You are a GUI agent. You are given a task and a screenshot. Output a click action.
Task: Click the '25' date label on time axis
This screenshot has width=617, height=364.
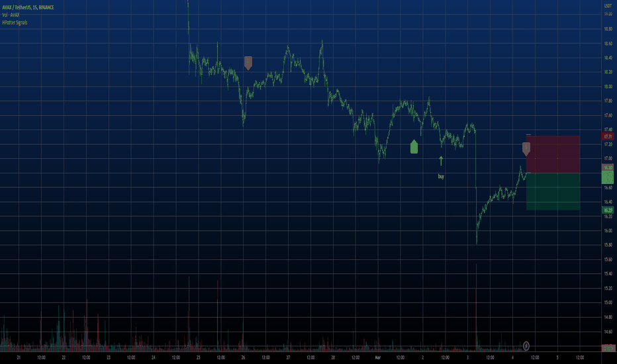click(x=199, y=357)
